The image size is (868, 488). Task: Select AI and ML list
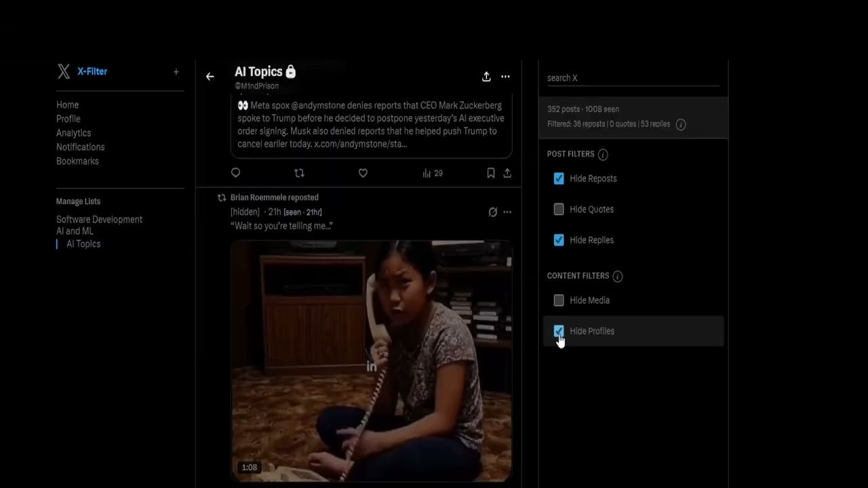point(75,231)
